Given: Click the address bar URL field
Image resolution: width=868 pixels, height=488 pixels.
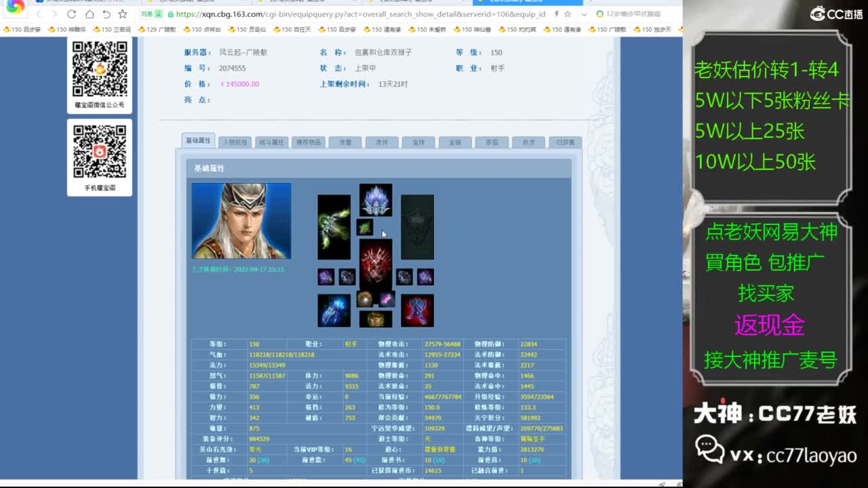Looking at the screenshot, I should [359, 14].
